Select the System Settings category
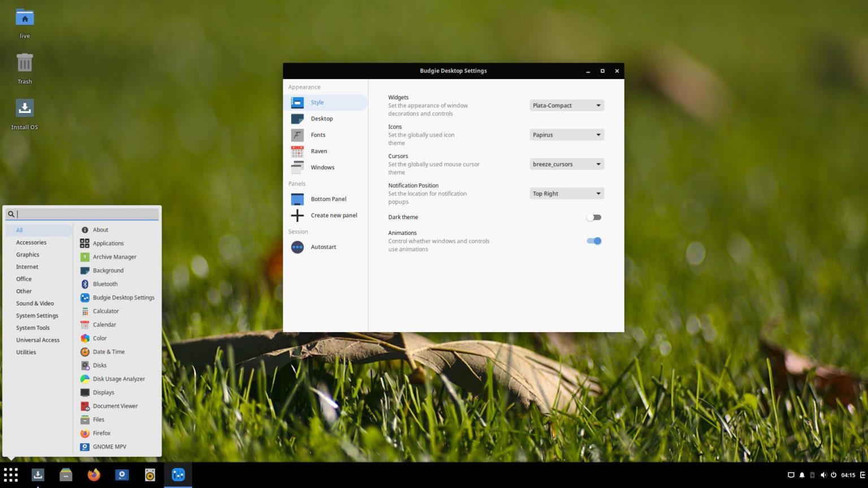The height and width of the screenshot is (488, 868). (37, 315)
